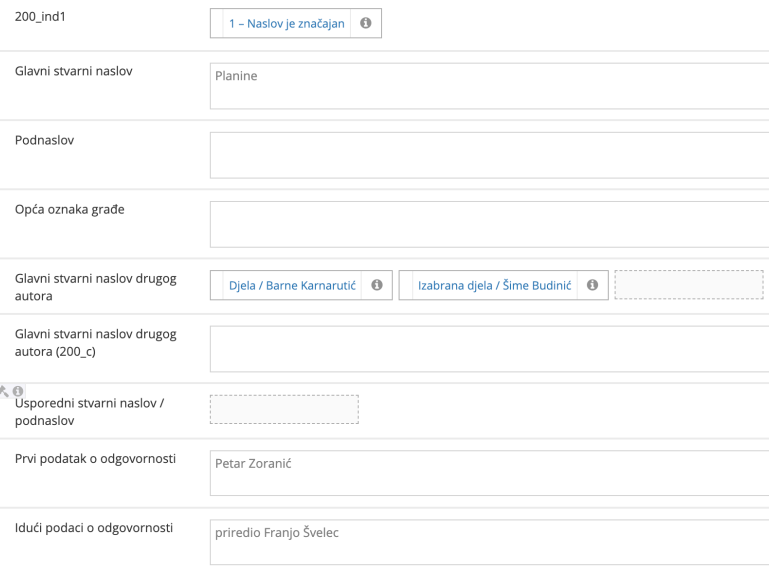The width and height of the screenshot is (769, 573).
Task: Click the 'Opća oznaka građe' text field
Action: [489, 224]
